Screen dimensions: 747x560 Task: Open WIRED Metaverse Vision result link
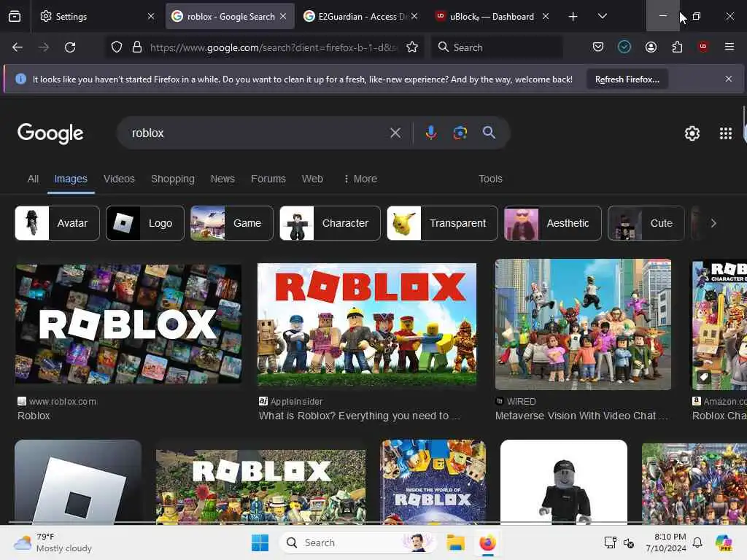pyautogui.click(x=581, y=408)
